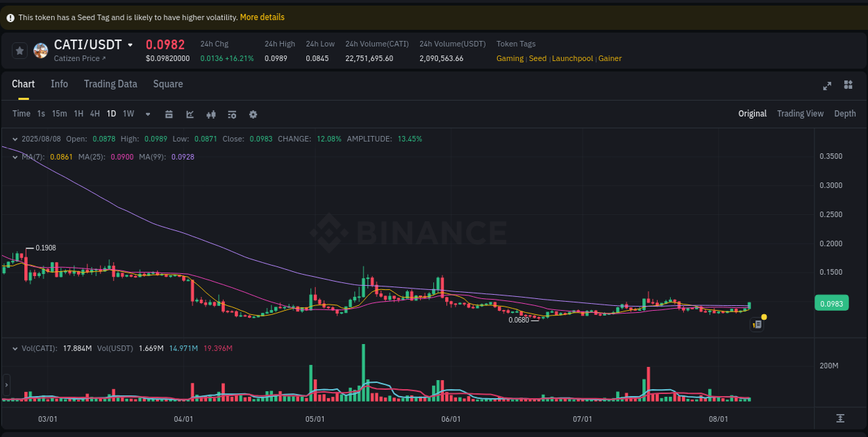Collapse the Vol(CATI) volume panel
Screen dimensions: 868x437
[x=15, y=349]
